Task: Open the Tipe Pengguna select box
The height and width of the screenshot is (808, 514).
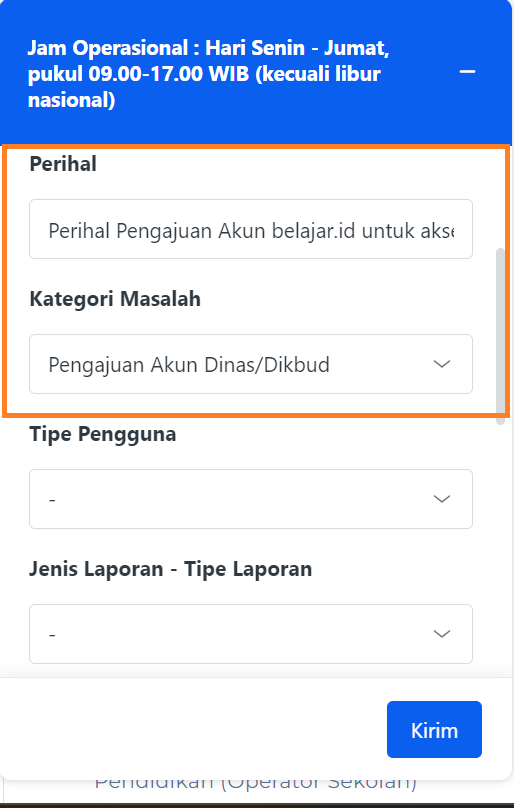Action: [x=251, y=499]
